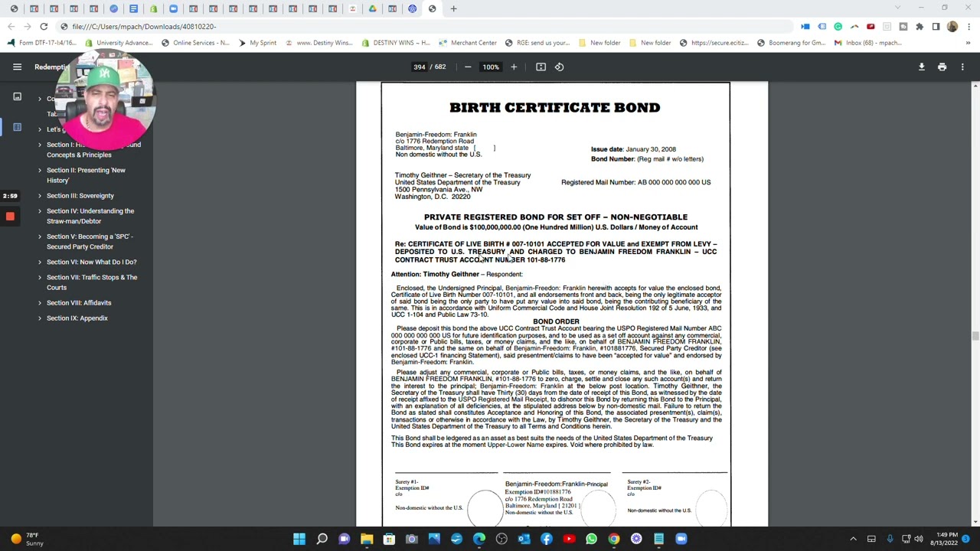Open the PDF viewer sidebar menu

coord(17,67)
